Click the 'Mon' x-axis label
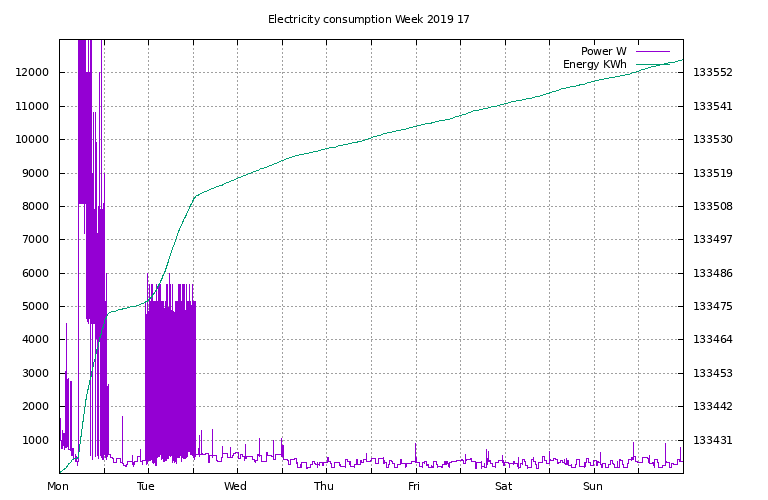This screenshot has width=768, height=500. click(58, 486)
